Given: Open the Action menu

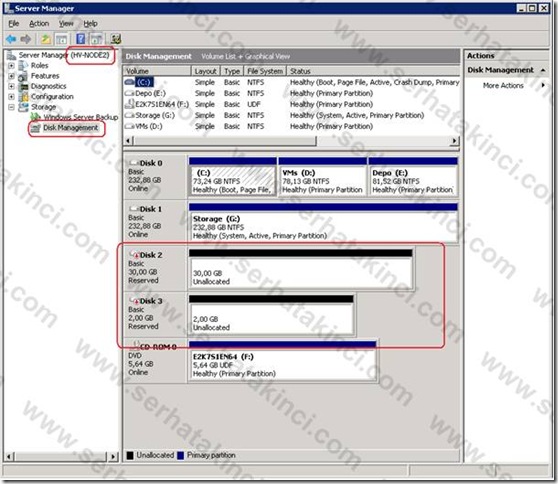Looking at the screenshot, I should click(x=39, y=23).
